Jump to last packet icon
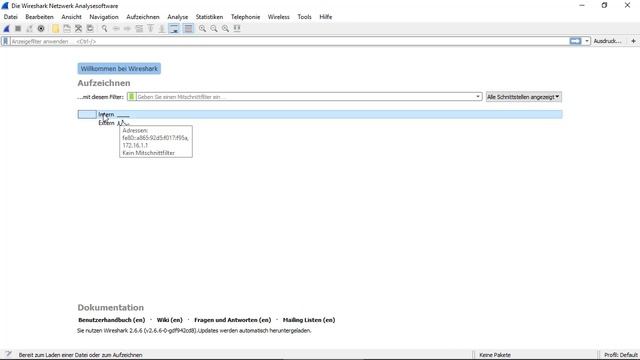 162,29
